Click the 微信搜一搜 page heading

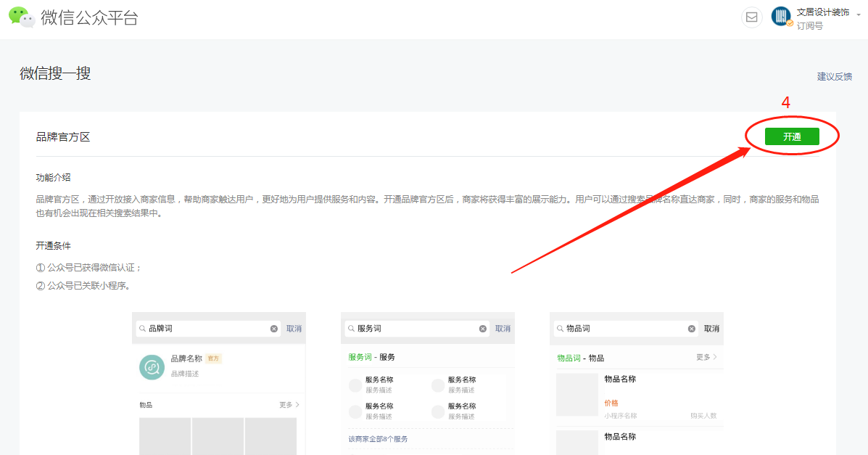(55, 73)
